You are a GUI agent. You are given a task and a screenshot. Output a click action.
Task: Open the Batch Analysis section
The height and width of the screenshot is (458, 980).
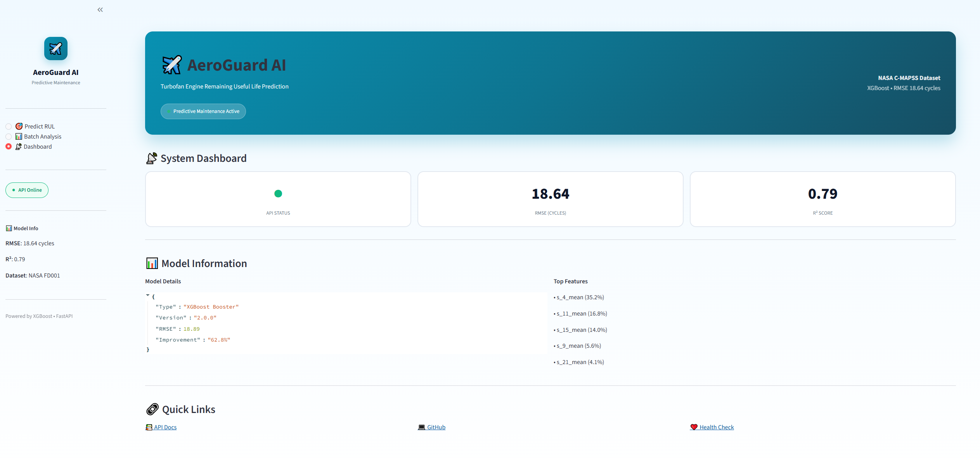point(43,136)
